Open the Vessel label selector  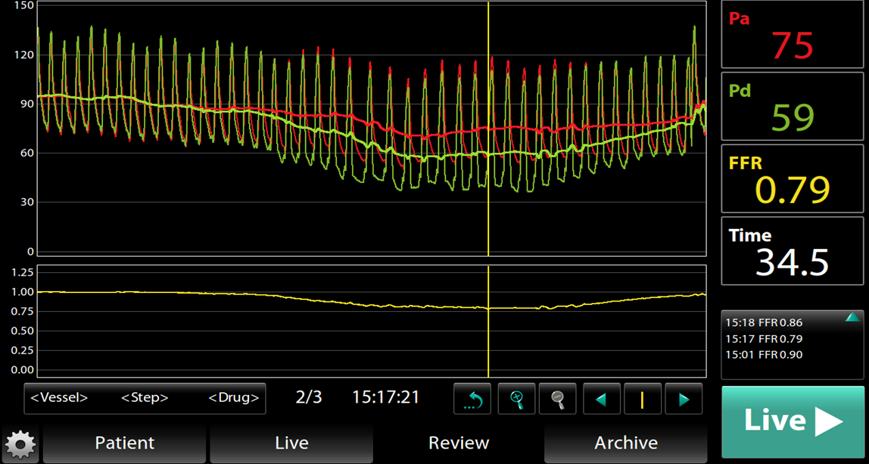pyautogui.click(x=59, y=398)
